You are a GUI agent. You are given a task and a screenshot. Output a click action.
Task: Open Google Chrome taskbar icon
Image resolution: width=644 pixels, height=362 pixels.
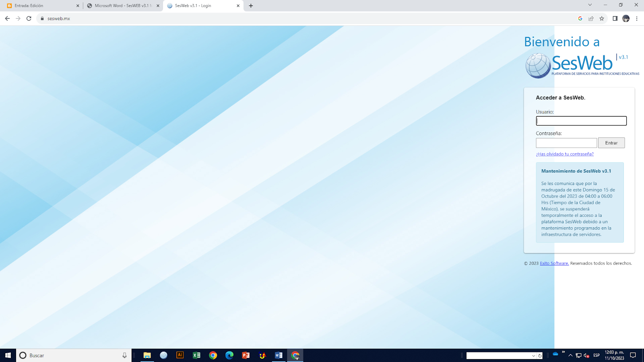pos(213,355)
